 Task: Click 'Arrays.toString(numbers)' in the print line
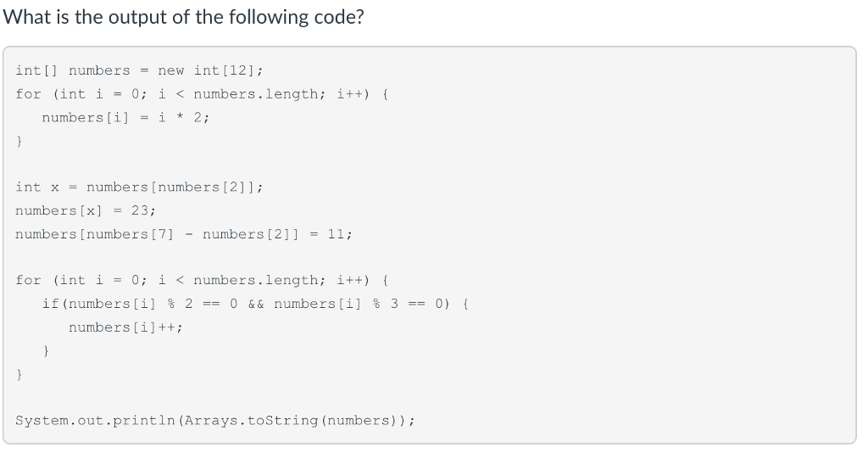tap(313, 420)
